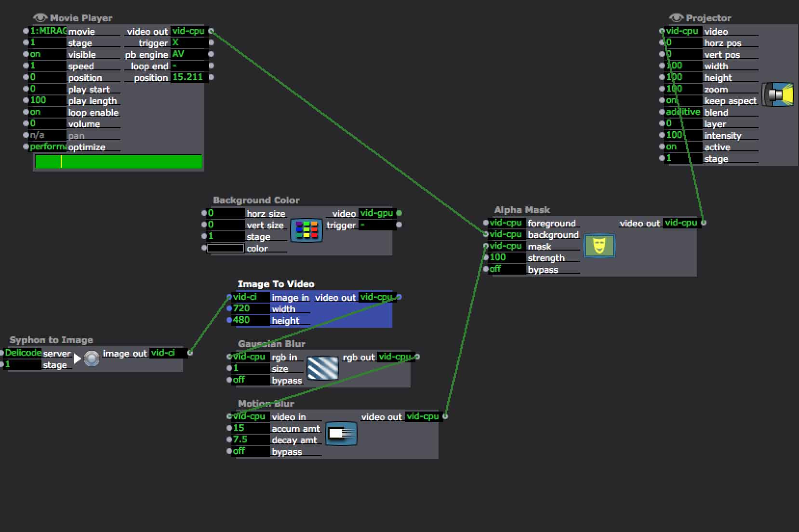Click the Projector video input port
Screen dimensions: 799x532
pyautogui.click(x=662, y=31)
